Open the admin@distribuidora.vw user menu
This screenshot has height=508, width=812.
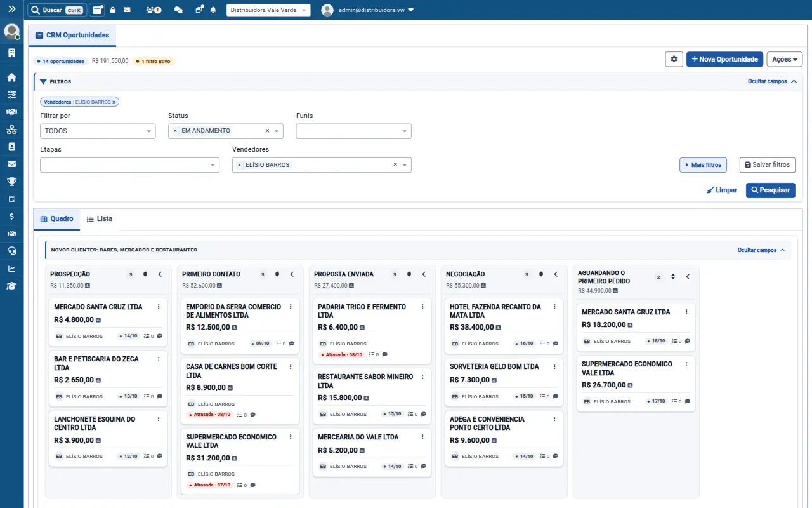point(369,10)
